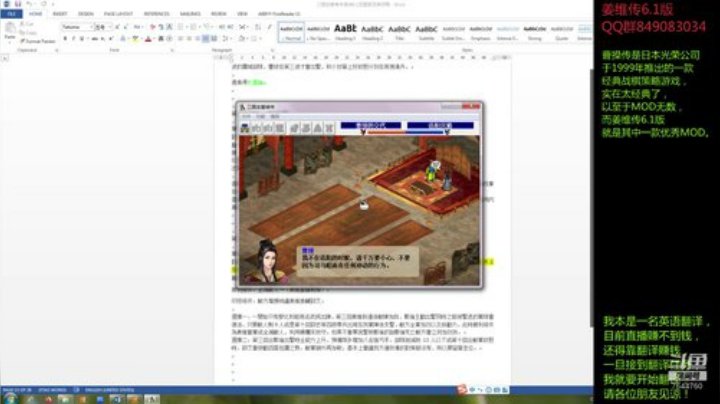Toggle Show/Hide paragraph marks
Image resolution: width=720 pixels, height=404 pixels.
[x=270, y=27]
